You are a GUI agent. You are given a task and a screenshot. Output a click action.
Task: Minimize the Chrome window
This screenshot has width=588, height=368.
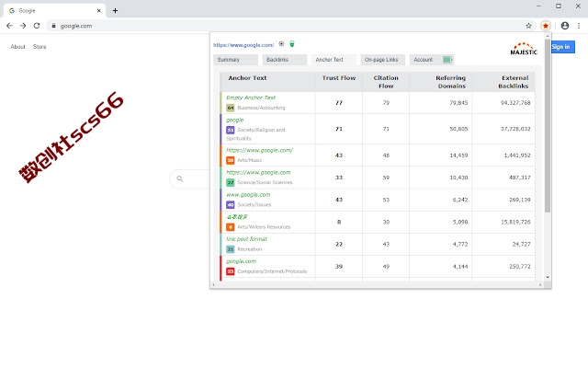pyautogui.click(x=539, y=6)
